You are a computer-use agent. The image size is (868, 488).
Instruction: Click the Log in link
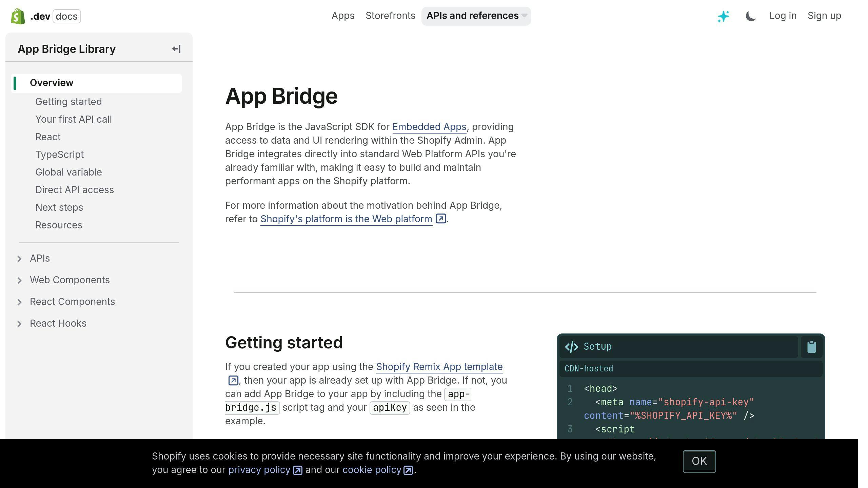[x=783, y=16]
